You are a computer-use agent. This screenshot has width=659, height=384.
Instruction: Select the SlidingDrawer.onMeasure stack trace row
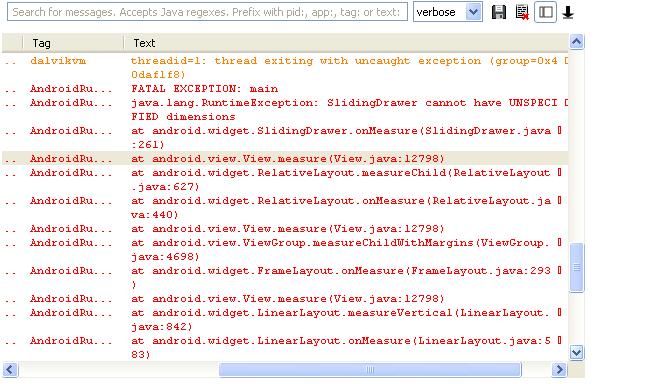(285, 137)
